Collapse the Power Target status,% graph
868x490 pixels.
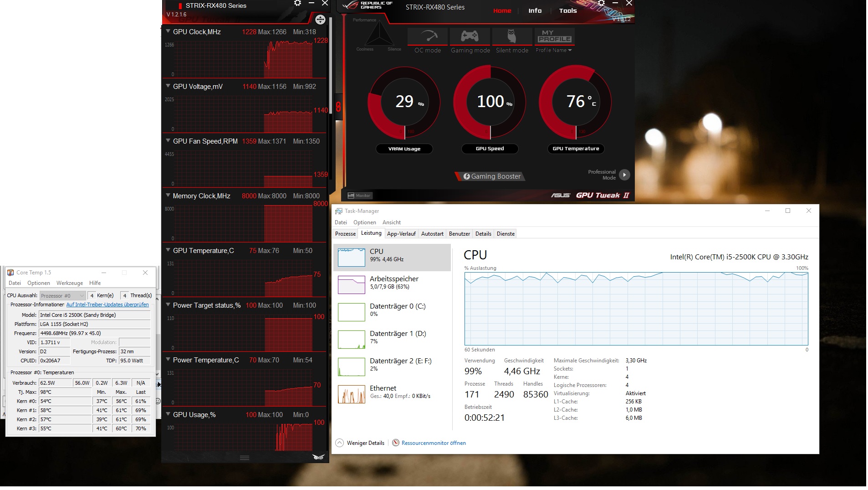pyautogui.click(x=168, y=305)
